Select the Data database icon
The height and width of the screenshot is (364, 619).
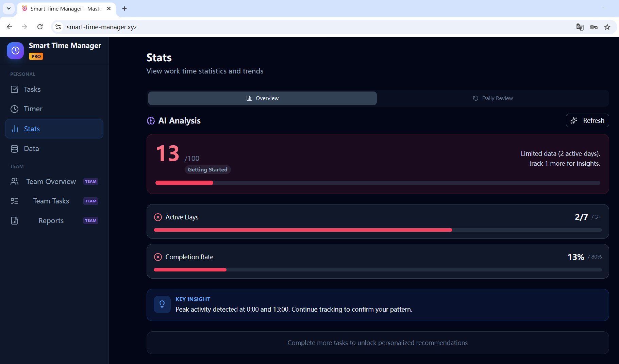[x=15, y=148]
